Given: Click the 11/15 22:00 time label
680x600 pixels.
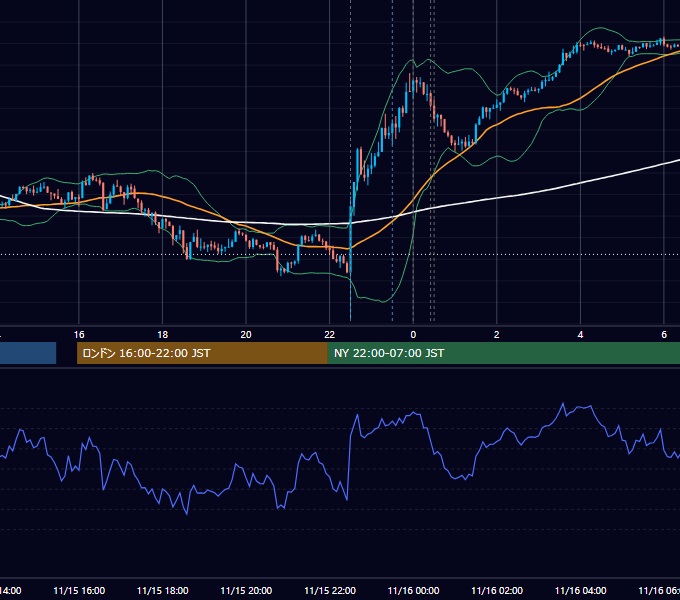Looking at the screenshot, I should [330, 591].
